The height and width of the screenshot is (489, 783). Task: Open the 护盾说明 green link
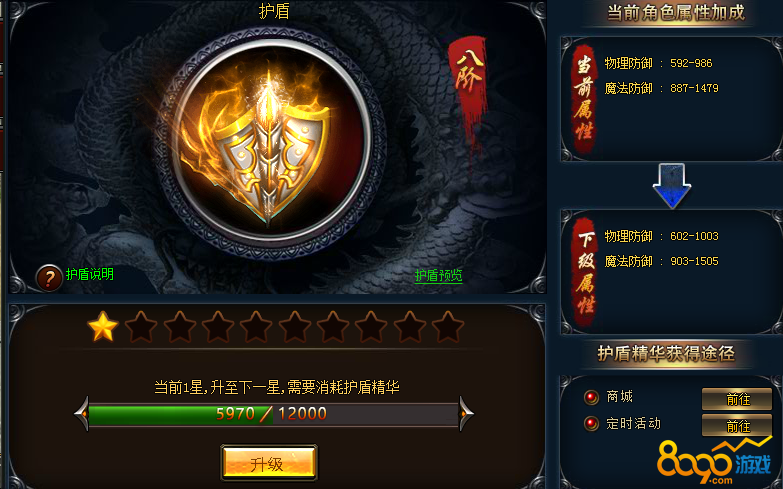coord(89,274)
